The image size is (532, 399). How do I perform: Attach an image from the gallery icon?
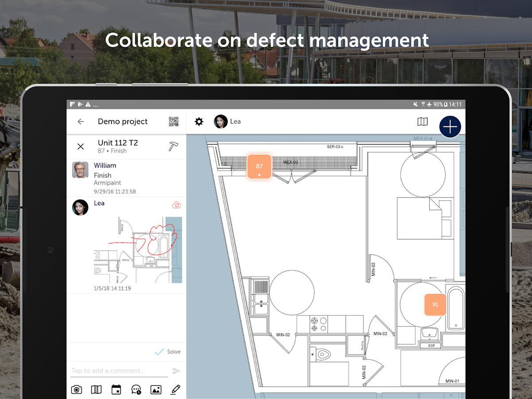tap(156, 390)
